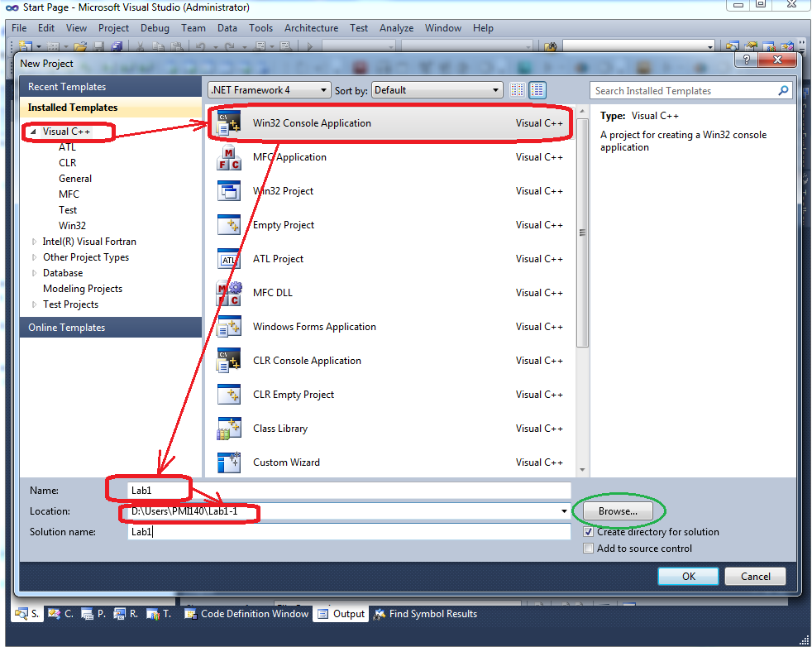812x647 pixels.
Task: Select the CLR tree item
Action: [67, 163]
